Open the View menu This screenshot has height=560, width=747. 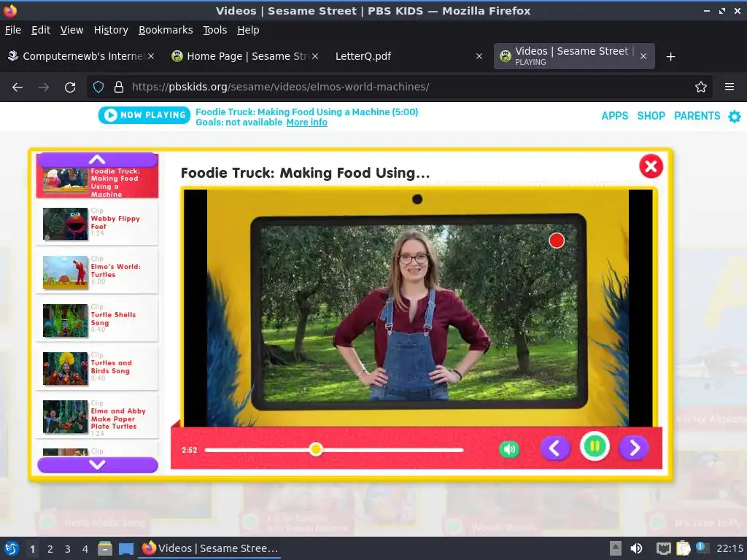click(71, 30)
